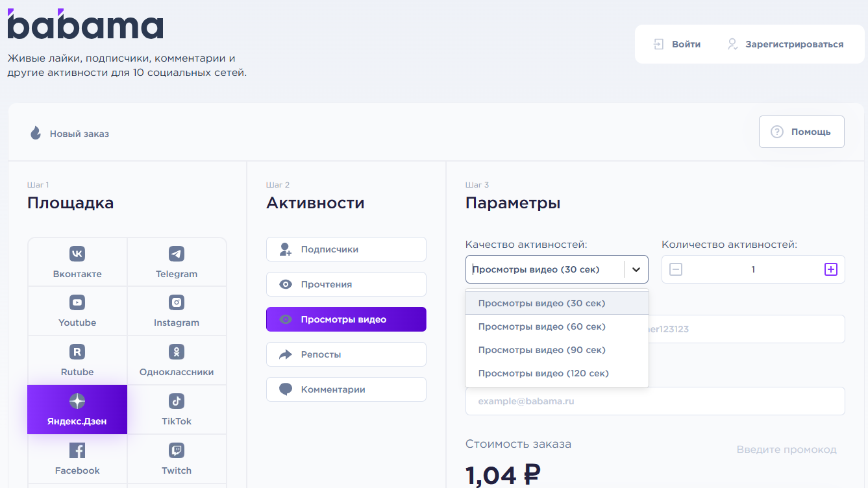868x488 pixels.
Task: Click the link field ending in ner123123
Action: 747,329
